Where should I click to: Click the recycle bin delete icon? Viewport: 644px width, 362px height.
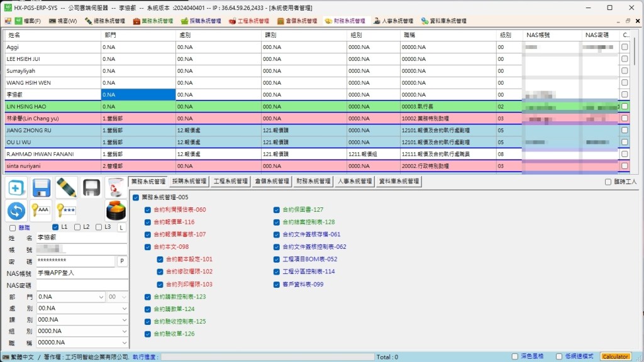tap(116, 187)
